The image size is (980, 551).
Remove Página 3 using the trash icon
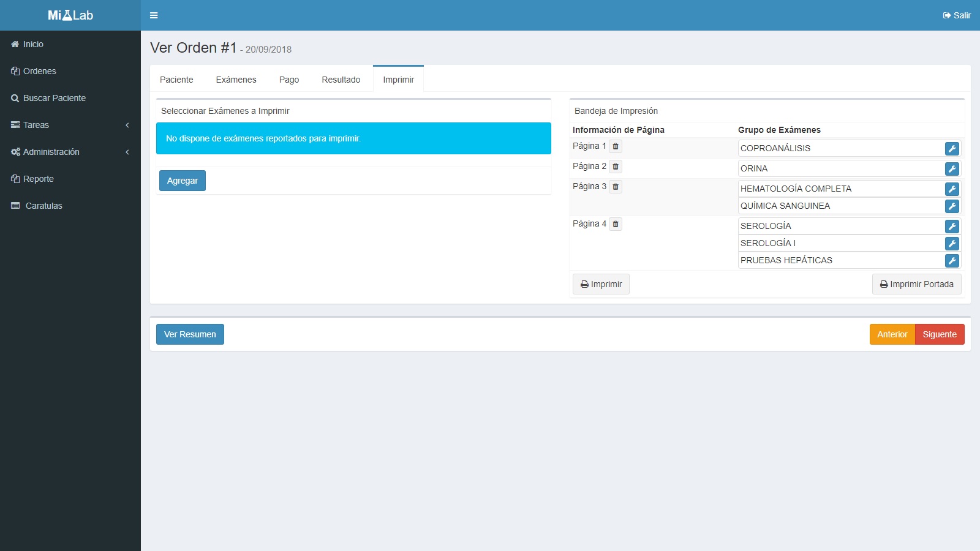[616, 187]
